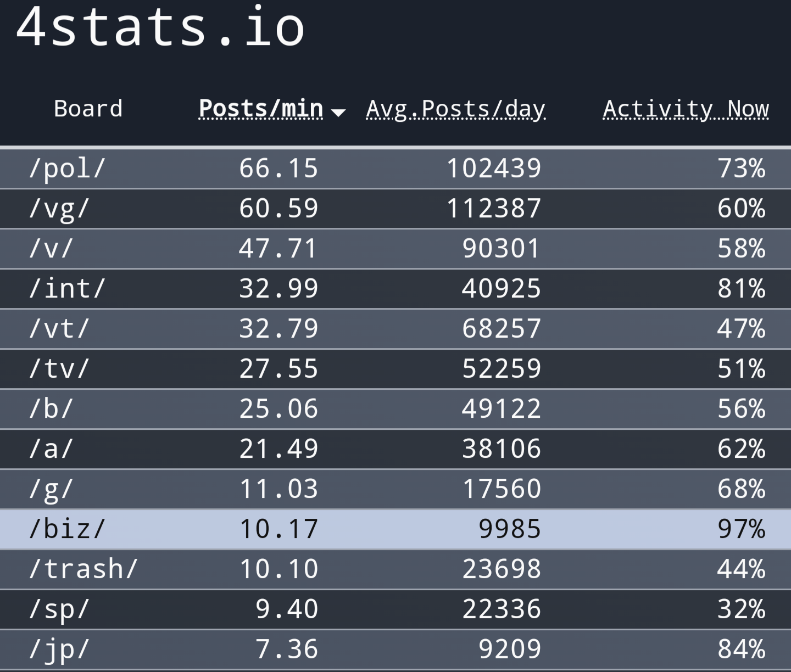Open the /vt/ board row
This screenshot has width=791, height=672.
tap(396, 329)
